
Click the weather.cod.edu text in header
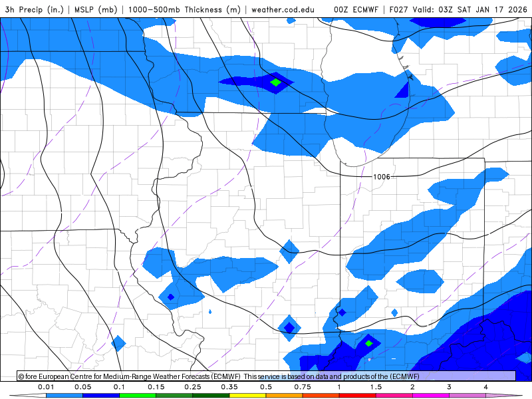[283, 9]
